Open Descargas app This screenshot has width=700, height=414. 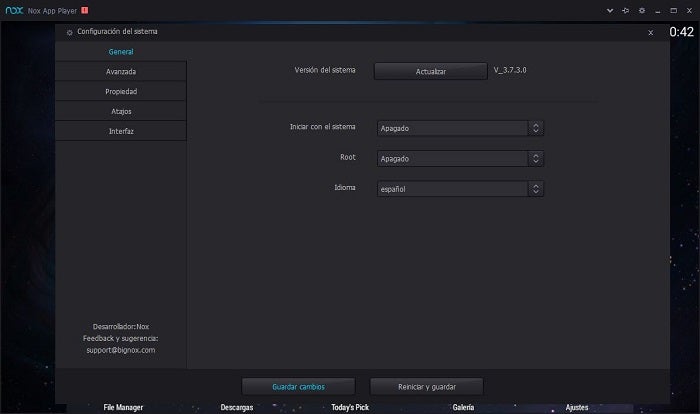(x=237, y=407)
